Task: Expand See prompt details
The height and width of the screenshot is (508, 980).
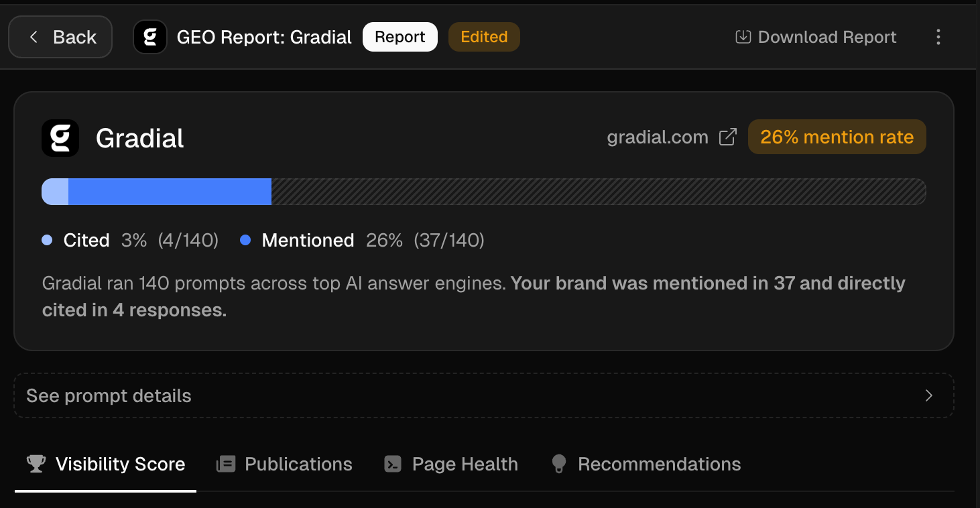Action: [x=484, y=395]
